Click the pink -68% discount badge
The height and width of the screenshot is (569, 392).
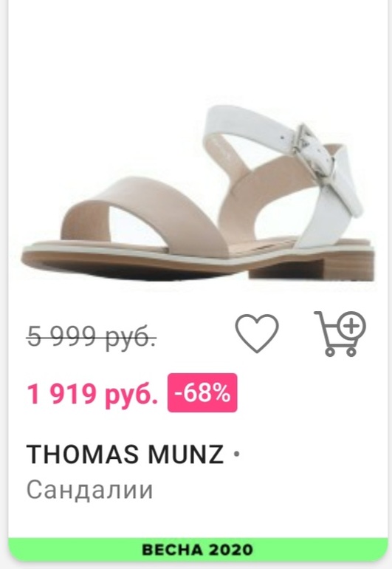coord(202,393)
